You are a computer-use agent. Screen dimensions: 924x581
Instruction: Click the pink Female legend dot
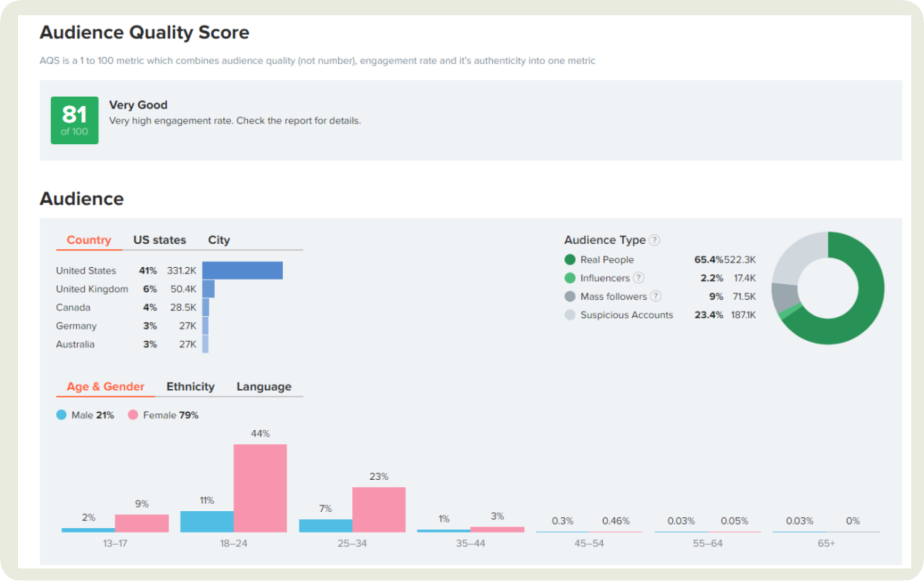point(133,415)
